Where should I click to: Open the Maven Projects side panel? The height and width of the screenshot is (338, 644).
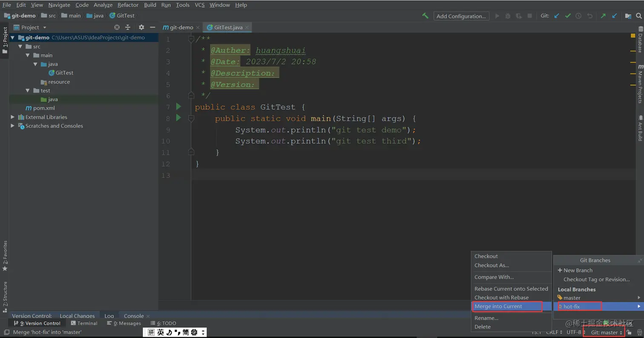point(640,84)
